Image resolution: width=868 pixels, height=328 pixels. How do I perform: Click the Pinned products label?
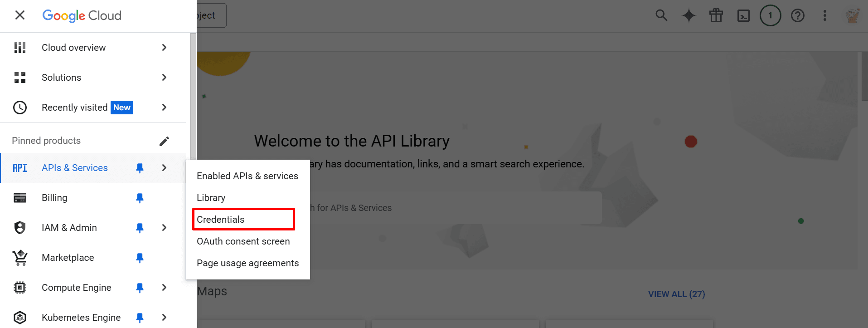click(x=46, y=141)
